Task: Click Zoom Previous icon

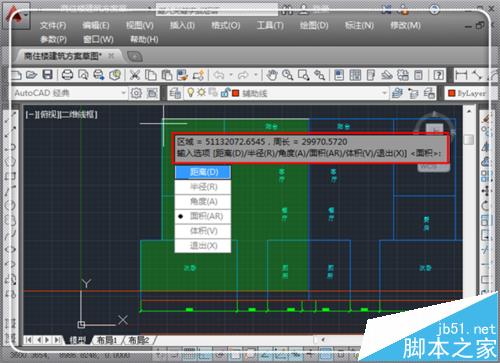Action: (319, 75)
